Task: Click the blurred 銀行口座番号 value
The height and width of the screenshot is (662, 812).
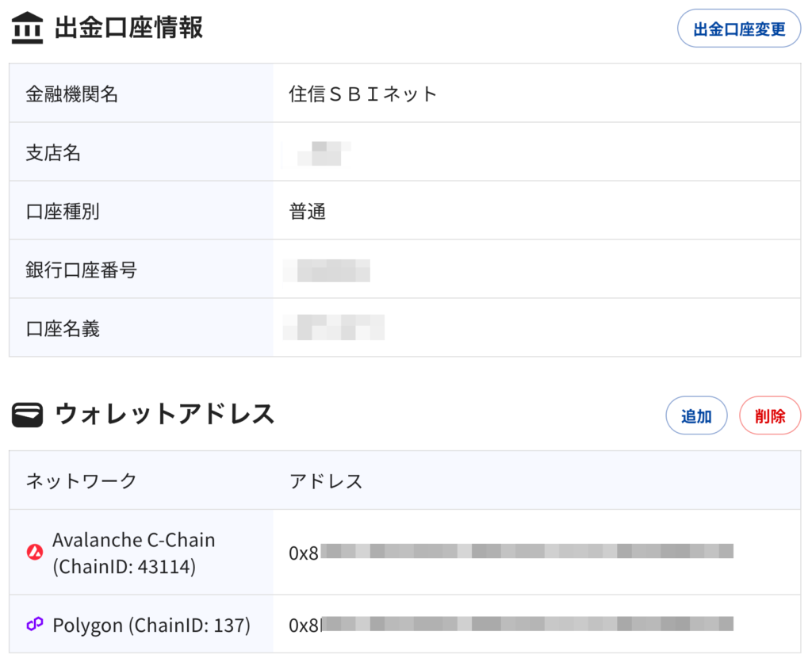Action: click(327, 270)
